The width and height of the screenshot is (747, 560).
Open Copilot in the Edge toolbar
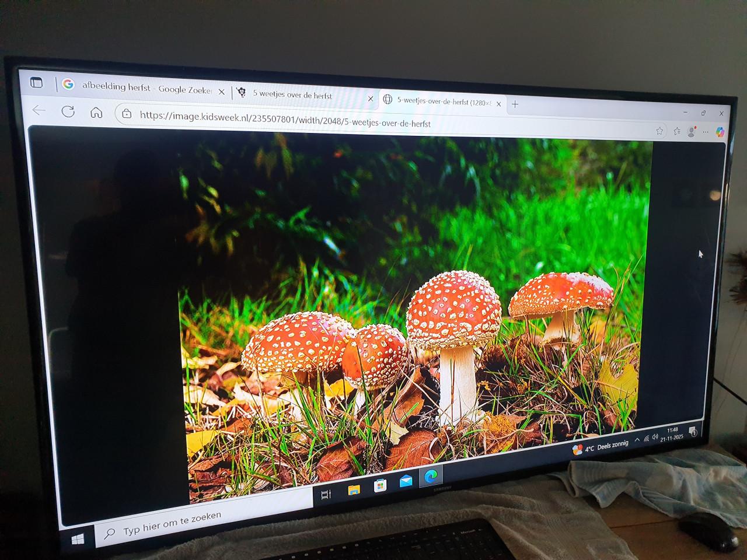tap(721, 132)
